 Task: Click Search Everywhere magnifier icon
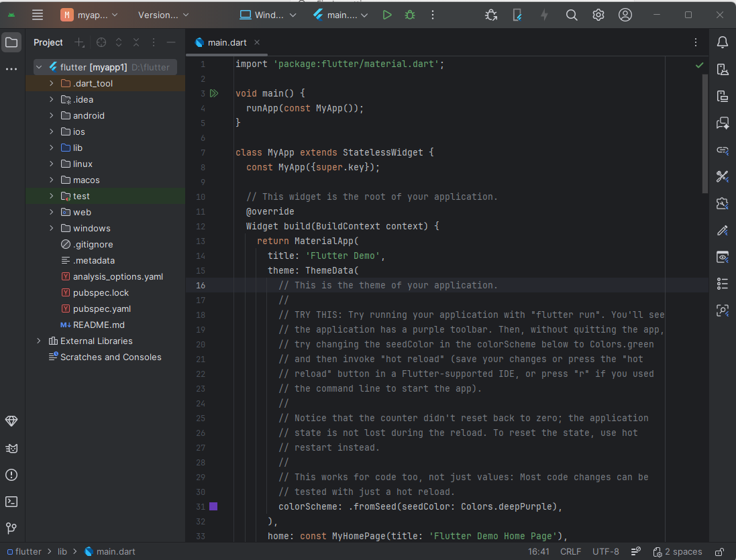pos(572,15)
